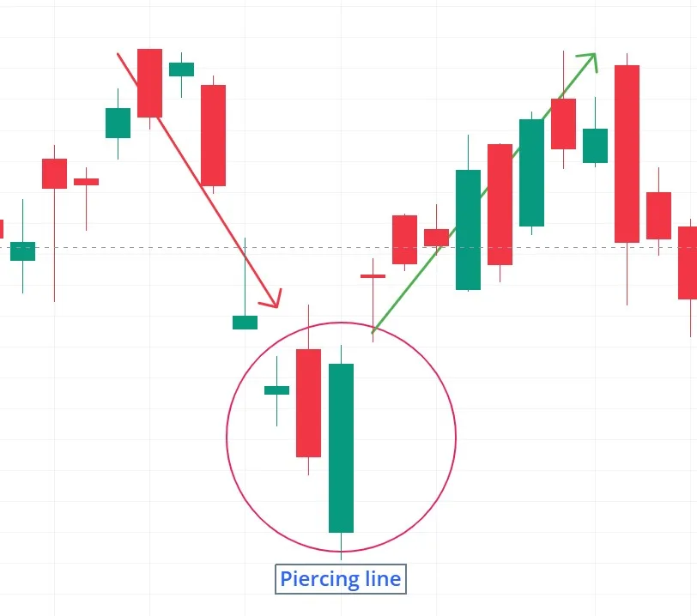
Task: Click the tall green candle inside the circle
Action: tap(341, 448)
